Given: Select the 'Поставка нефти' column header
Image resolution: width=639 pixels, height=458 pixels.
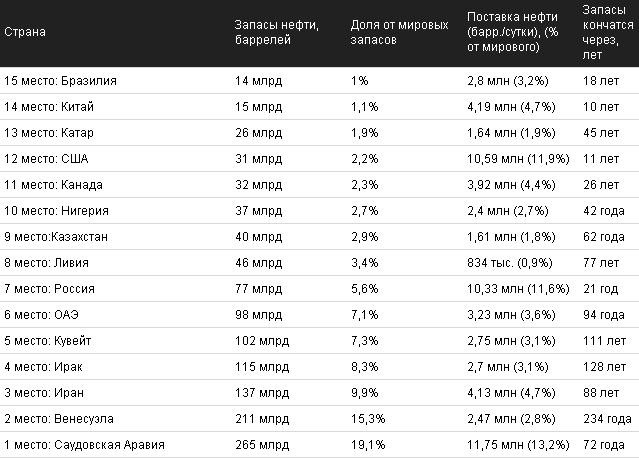Looking at the screenshot, I should [513, 32].
